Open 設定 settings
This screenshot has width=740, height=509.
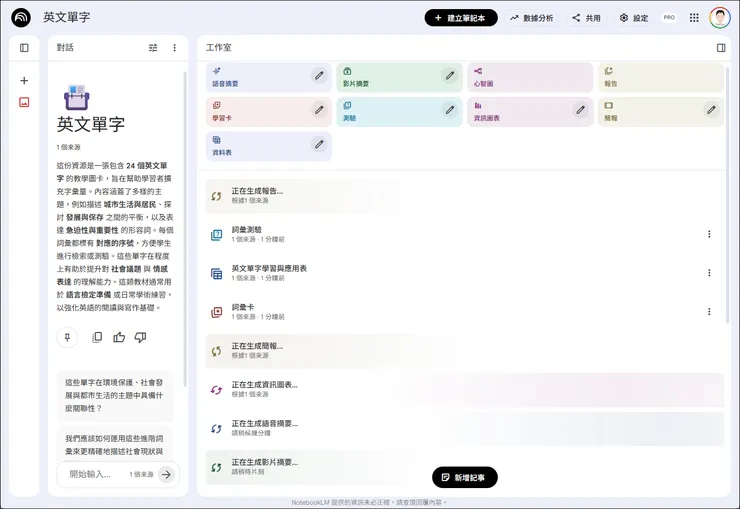634,18
